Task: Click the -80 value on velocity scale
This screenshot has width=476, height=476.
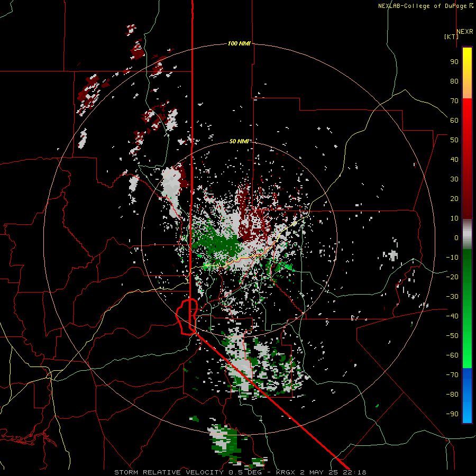Action: [x=452, y=395]
